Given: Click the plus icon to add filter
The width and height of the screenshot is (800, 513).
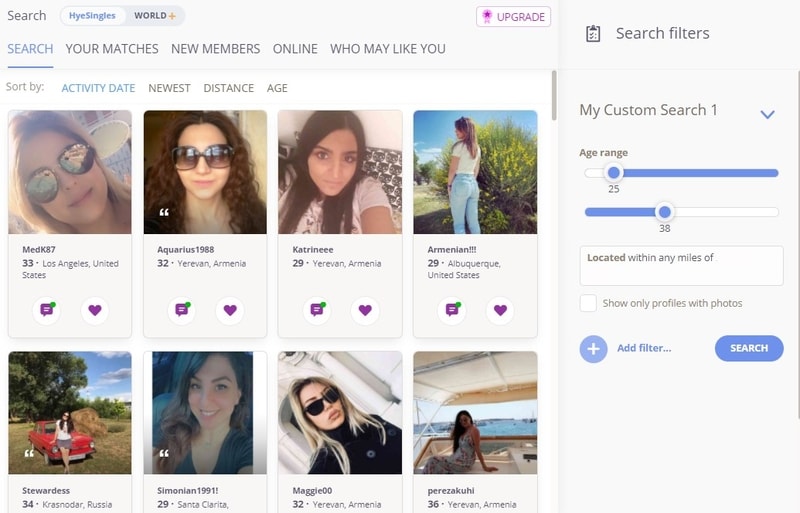Looking at the screenshot, I should [593, 349].
